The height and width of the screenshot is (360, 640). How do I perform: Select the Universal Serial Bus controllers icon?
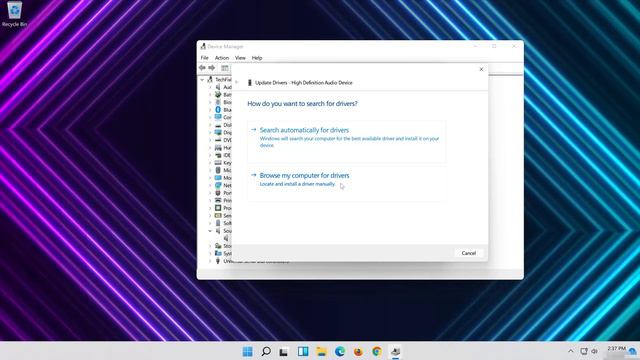(x=218, y=261)
